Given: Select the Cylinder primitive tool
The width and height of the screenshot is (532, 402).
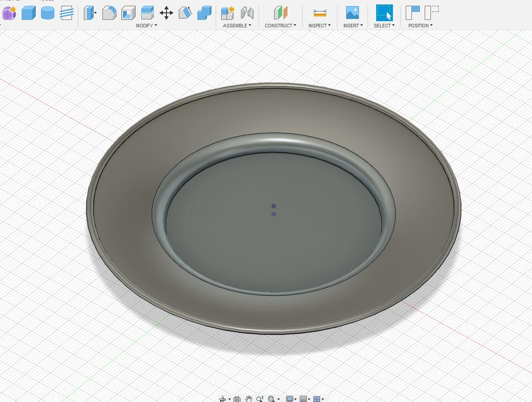Looking at the screenshot, I should pyautogui.click(x=48, y=13).
